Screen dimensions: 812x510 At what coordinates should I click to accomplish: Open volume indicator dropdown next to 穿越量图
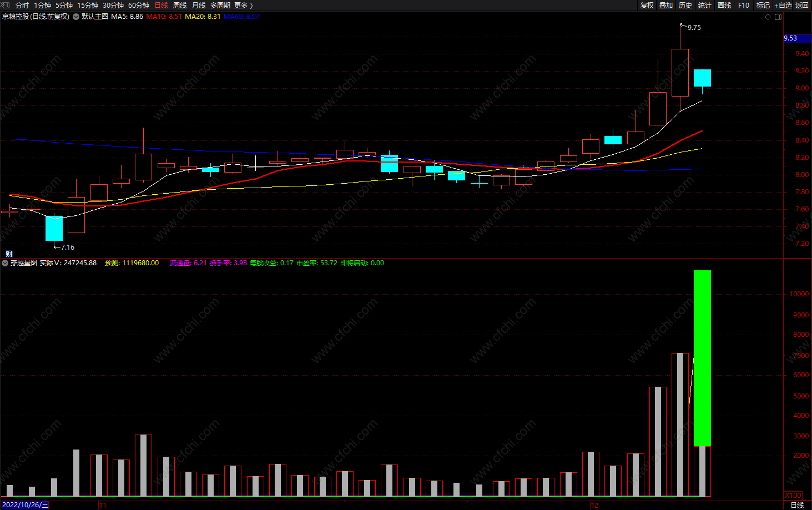(6, 263)
